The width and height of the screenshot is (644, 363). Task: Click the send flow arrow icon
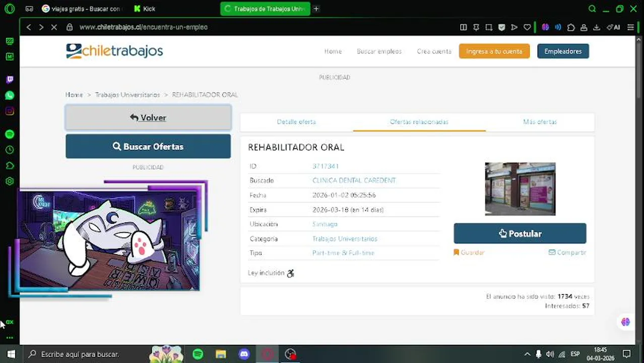pyautogui.click(x=514, y=27)
